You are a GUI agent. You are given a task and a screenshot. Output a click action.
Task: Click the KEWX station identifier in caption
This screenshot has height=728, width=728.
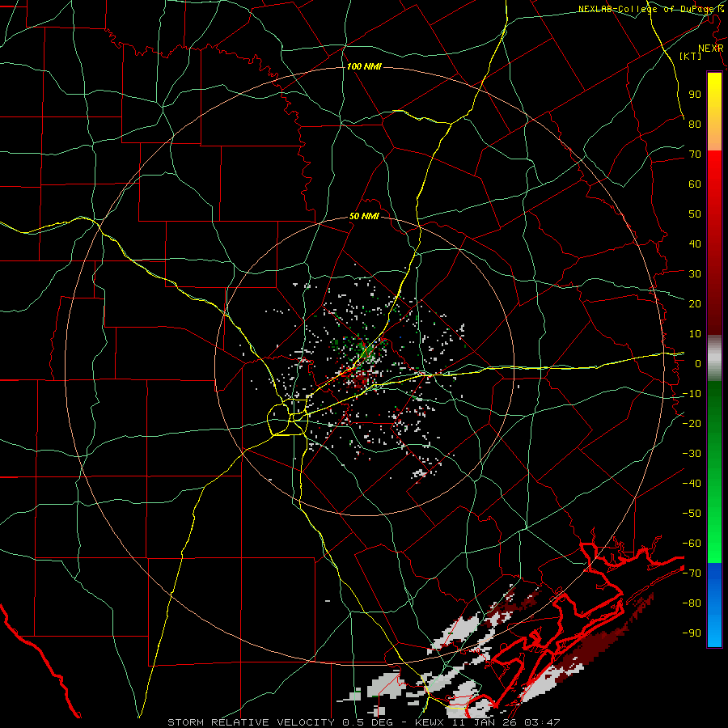(x=430, y=722)
